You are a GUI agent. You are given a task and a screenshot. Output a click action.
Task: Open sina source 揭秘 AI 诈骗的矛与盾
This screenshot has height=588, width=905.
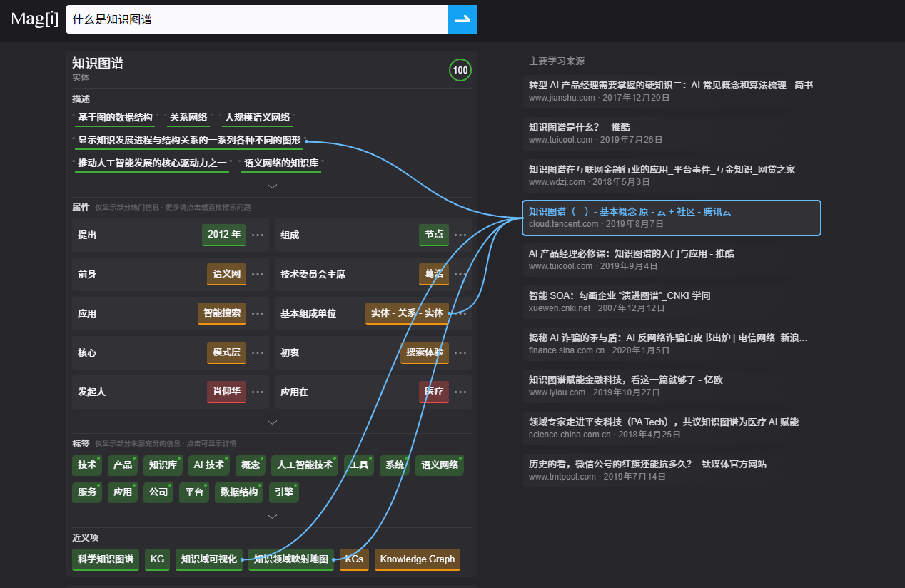coord(672,344)
